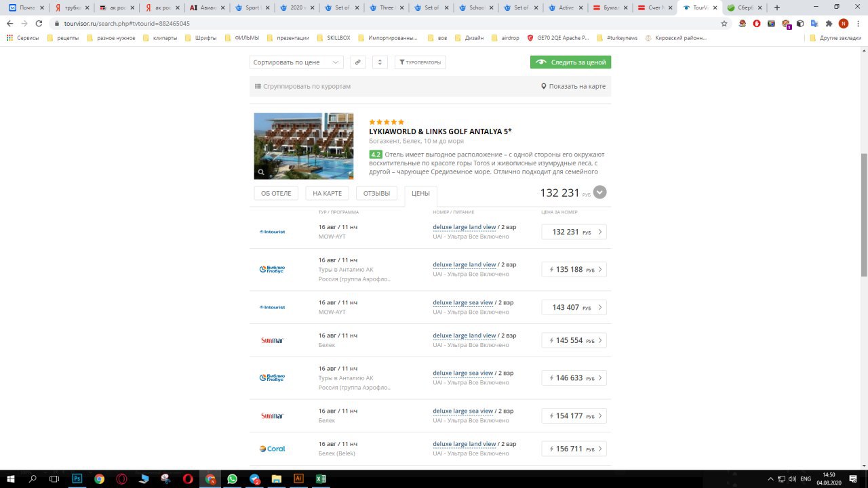Image resolution: width=868 pixels, height=488 pixels.
Task: Select the ЦЕНЫ tab
Action: (x=420, y=194)
